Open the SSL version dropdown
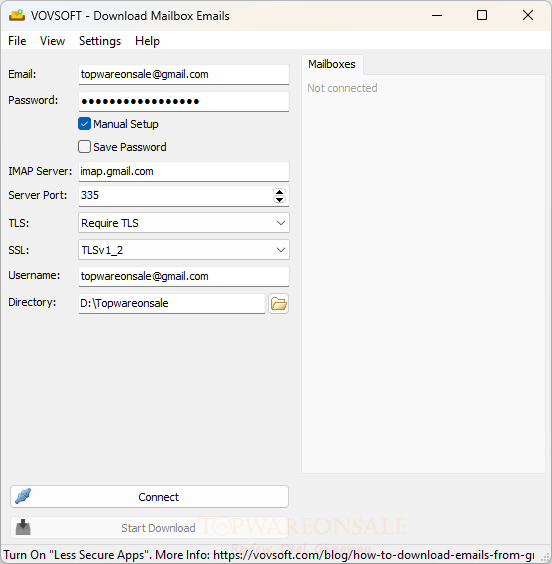This screenshot has width=552, height=564. 184,250
